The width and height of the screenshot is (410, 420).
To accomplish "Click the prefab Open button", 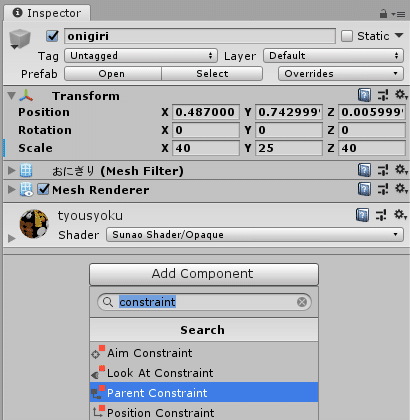I will (113, 74).
